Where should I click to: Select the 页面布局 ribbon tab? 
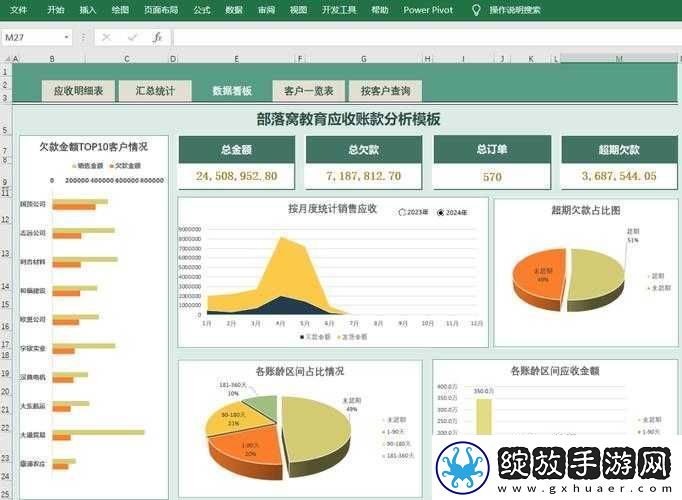pos(161,10)
